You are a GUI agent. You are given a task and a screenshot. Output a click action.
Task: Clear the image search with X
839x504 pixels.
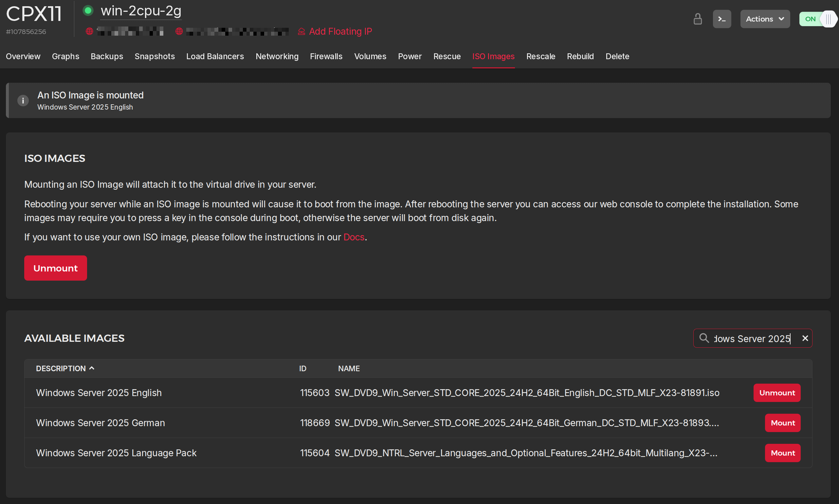[x=805, y=338]
